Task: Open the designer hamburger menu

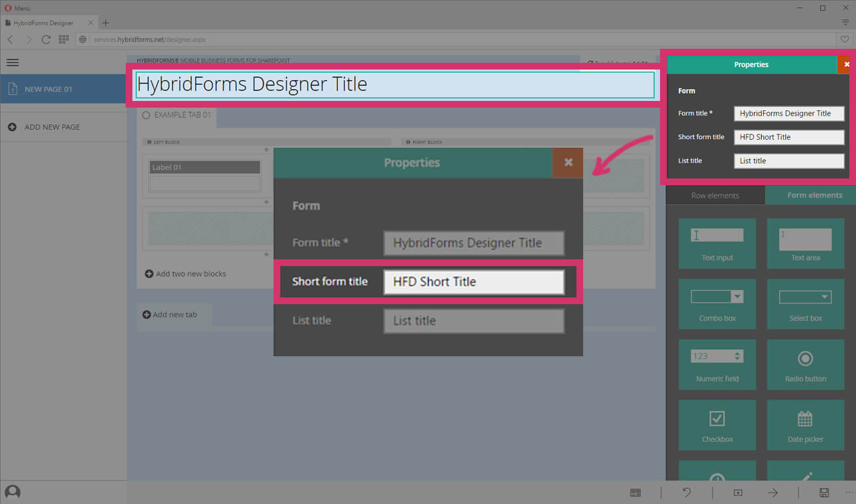Action: point(12,62)
